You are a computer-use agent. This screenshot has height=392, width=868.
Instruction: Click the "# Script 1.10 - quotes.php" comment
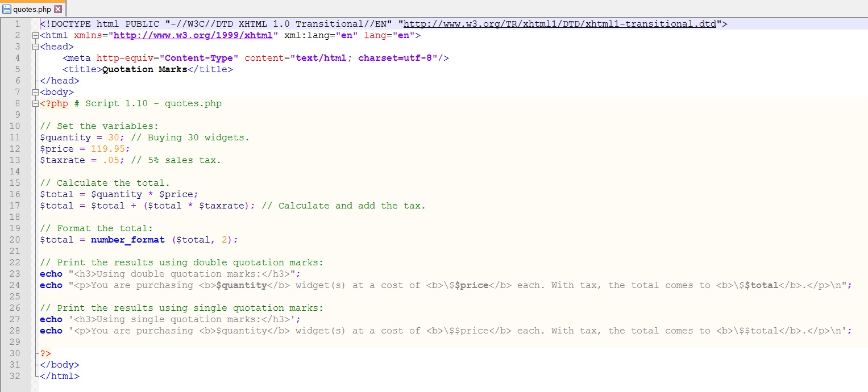coord(148,103)
